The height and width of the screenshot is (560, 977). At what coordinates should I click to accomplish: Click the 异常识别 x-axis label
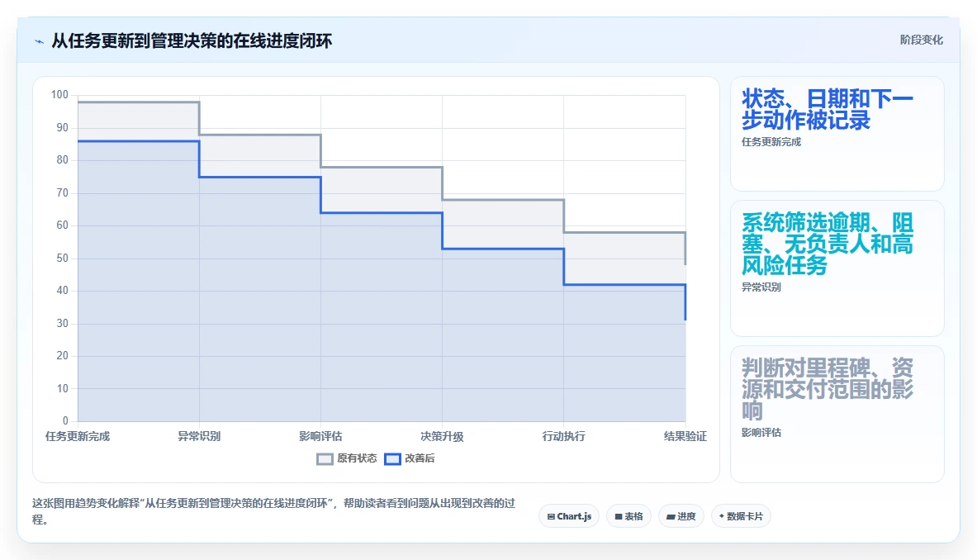(x=199, y=437)
